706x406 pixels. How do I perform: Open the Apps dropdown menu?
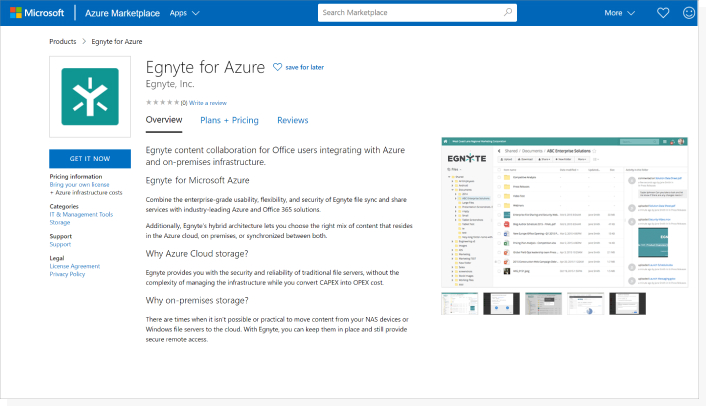tap(184, 13)
